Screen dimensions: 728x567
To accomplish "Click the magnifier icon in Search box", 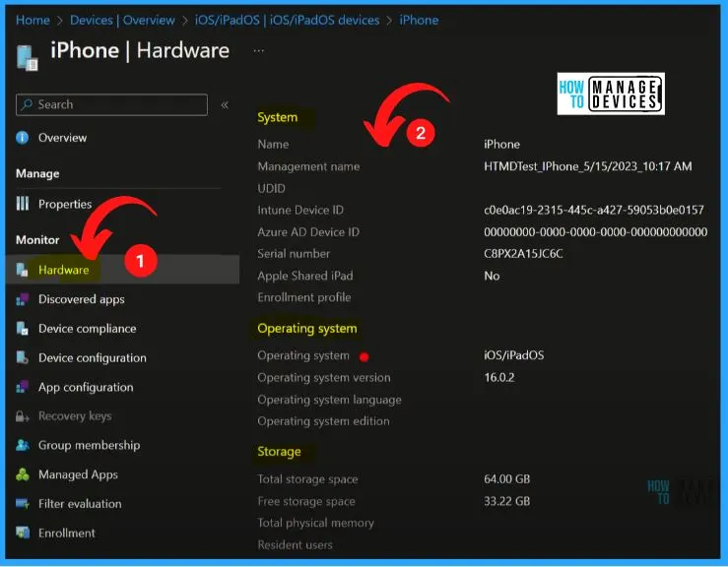I will coord(27,104).
